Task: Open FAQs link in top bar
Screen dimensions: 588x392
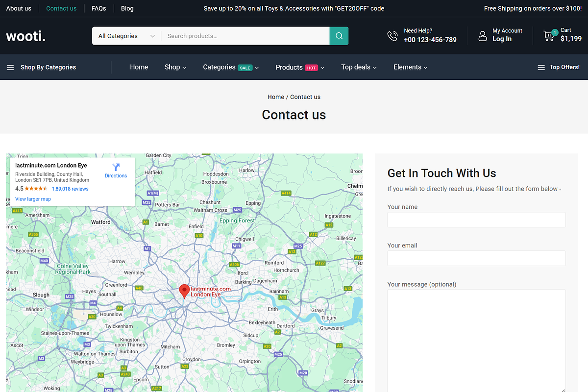Action: coord(99,8)
